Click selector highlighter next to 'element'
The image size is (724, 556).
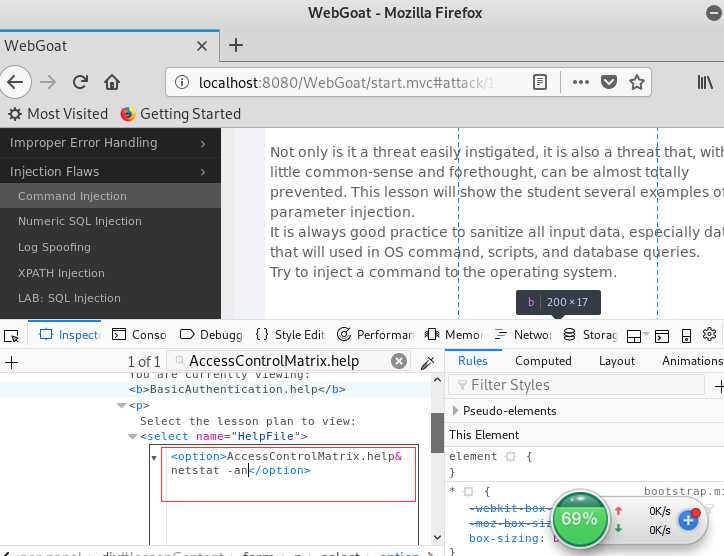(510, 457)
